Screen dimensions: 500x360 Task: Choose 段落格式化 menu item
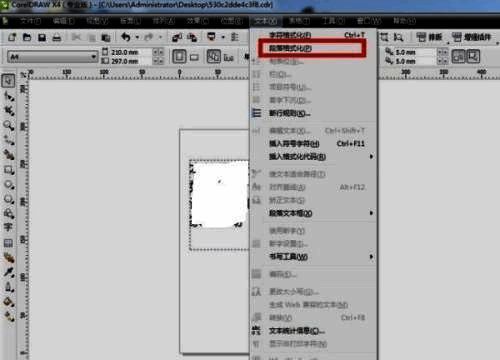313,48
